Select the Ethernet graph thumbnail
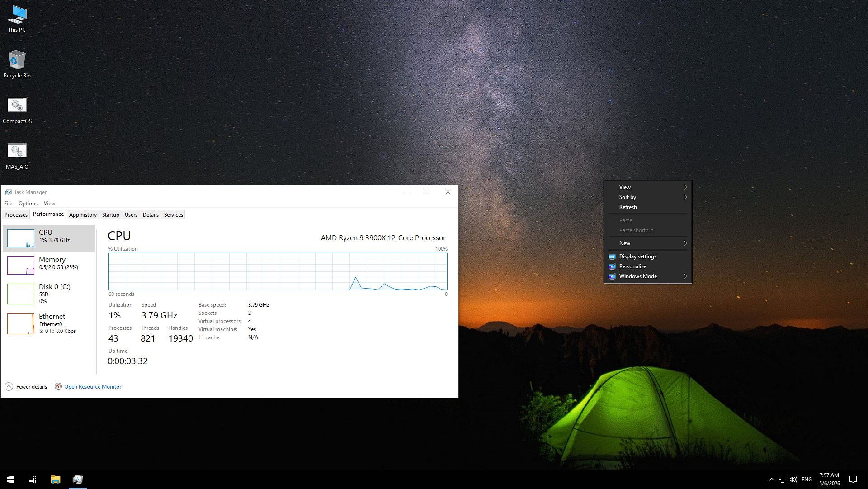This screenshot has width=868, height=489. pos(21,324)
